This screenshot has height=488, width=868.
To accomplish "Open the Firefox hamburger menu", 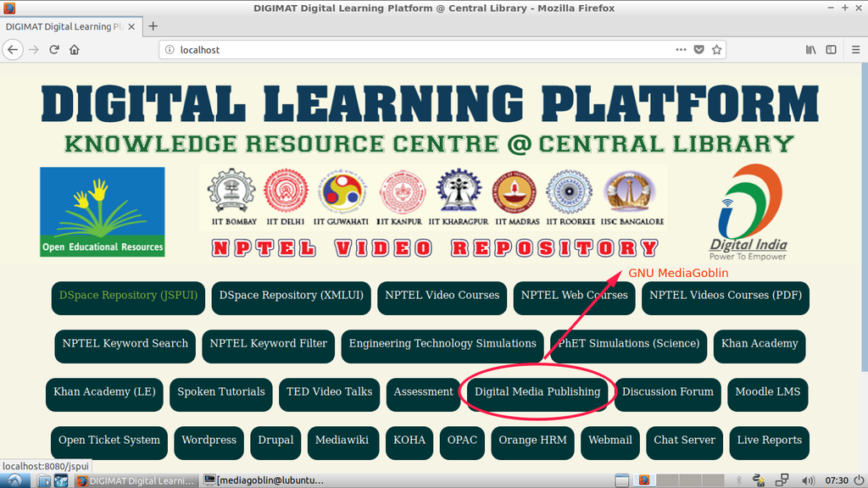I will coord(855,50).
